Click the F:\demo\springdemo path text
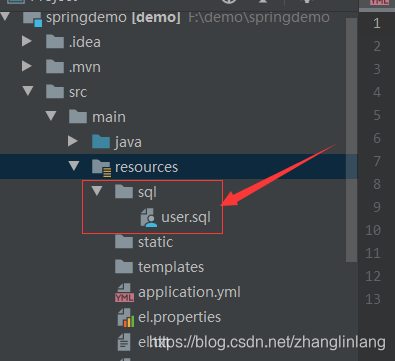This screenshot has height=361, width=395. tap(259, 17)
